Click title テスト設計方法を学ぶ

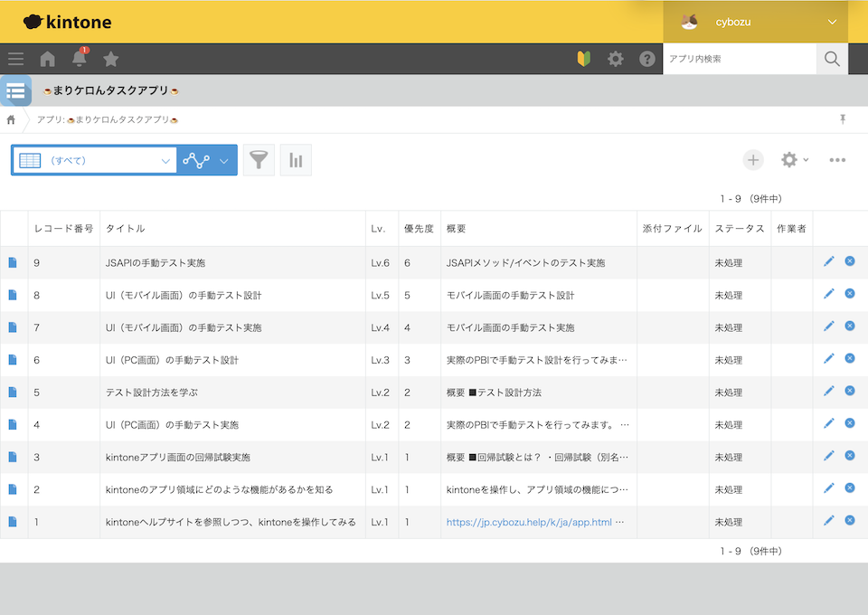pos(152,393)
